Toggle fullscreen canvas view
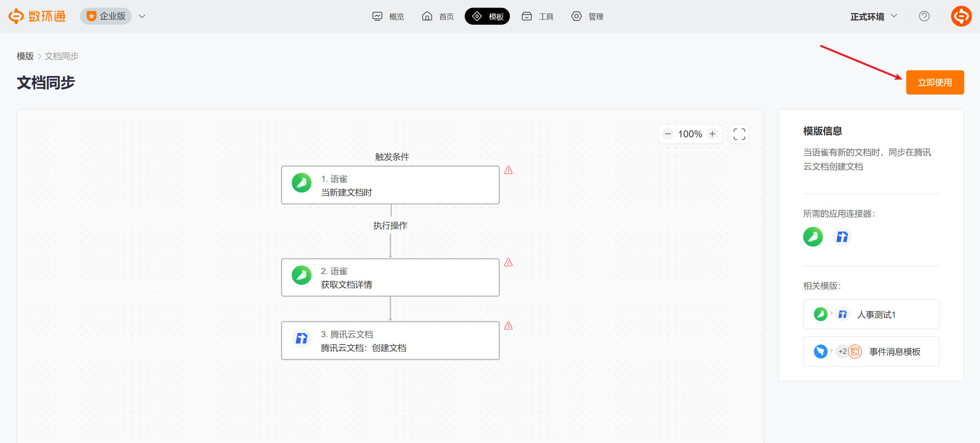Screen dimensions: 980x443 point(739,134)
